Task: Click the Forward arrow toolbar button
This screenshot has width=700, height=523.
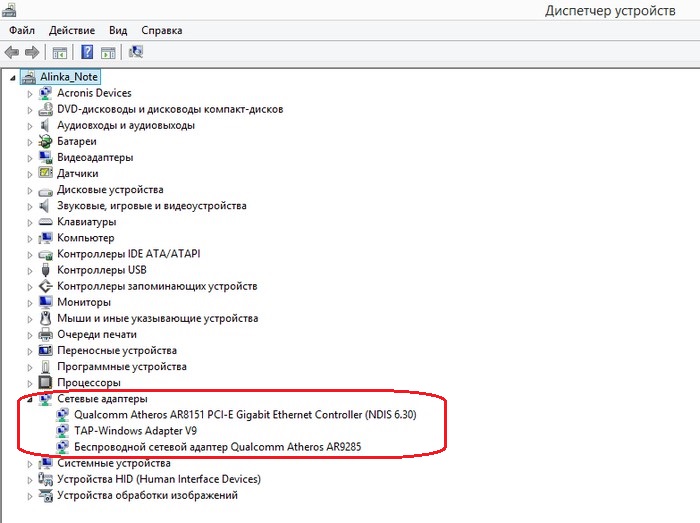Action: point(32,53)
